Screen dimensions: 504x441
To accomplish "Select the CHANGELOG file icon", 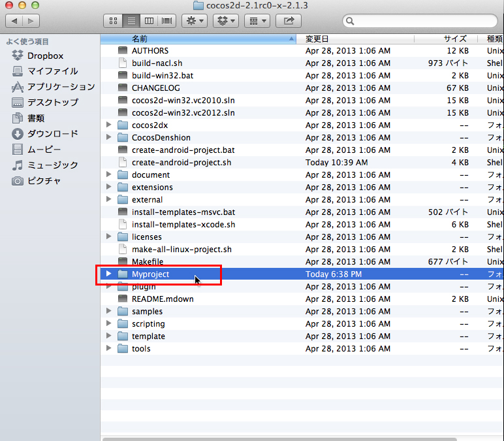I will tap(123, 88).
